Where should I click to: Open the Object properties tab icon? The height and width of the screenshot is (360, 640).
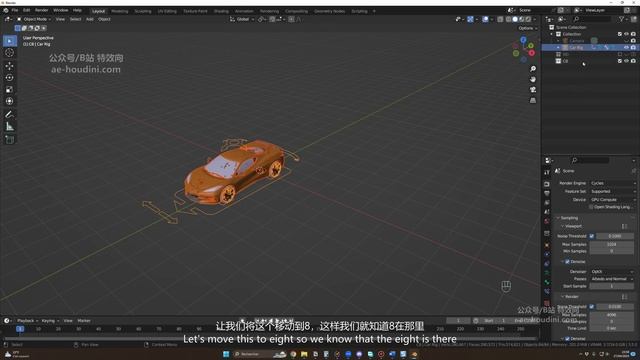[x=547, y=245]
